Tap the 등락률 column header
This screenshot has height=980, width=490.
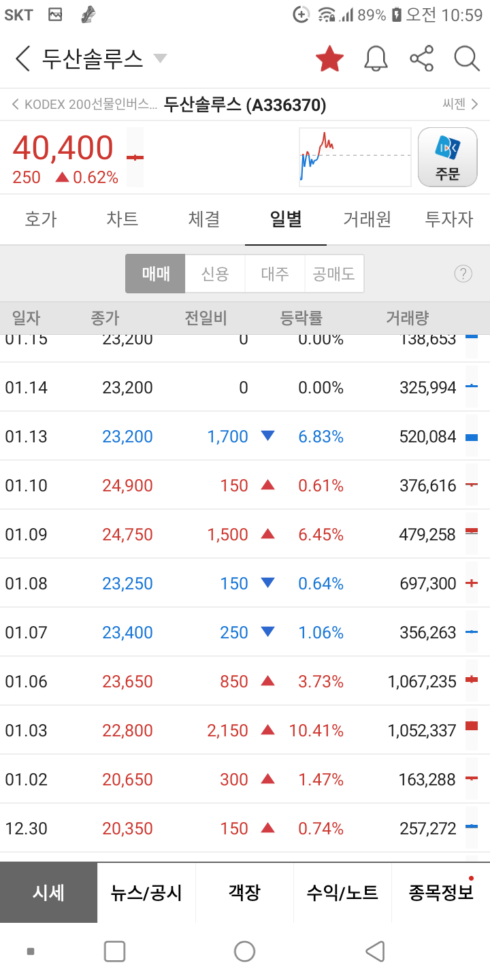(x=301, y=318)
